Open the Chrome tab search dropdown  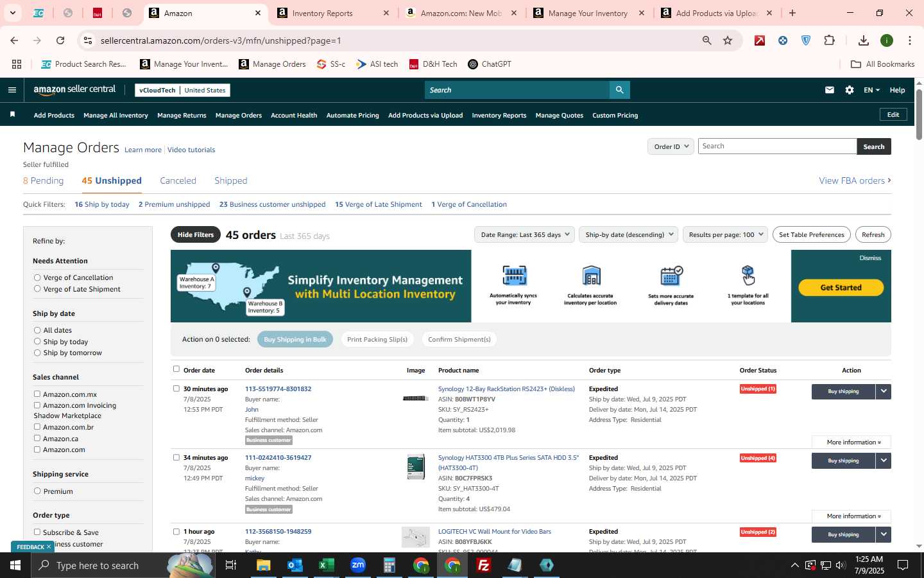pyautogui.click(x=12, y=13)
